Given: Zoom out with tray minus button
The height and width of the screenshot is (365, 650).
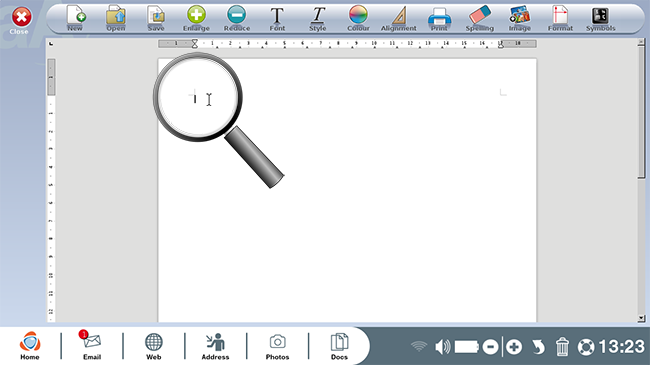Looking at the screenshot, I should 490,347.
